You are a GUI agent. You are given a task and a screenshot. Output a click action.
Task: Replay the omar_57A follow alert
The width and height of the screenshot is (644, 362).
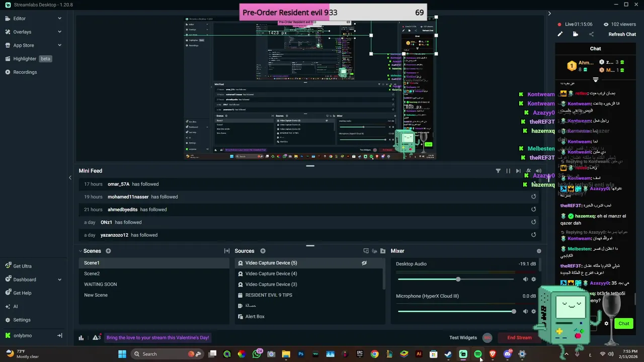pos(533,184)
